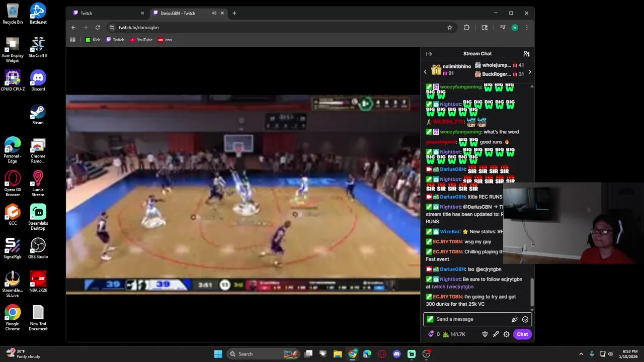
Task: Select the Opera GX Browser desktop icon
Action: coord(13,184)
